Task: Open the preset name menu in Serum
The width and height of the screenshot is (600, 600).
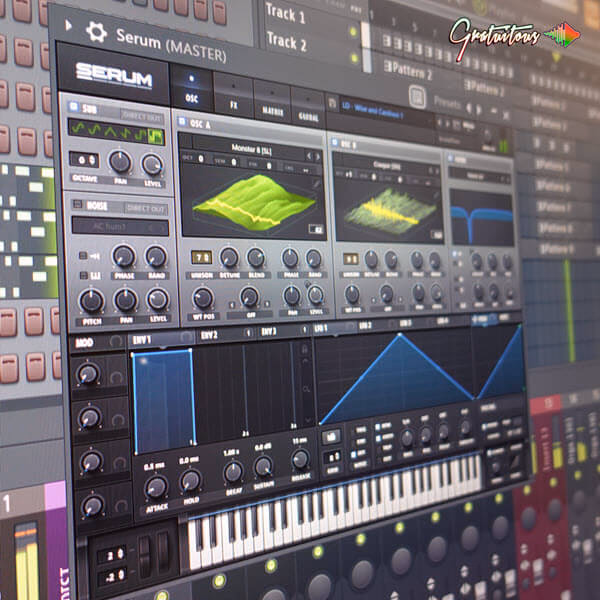Action: click(x=387, y=111)
